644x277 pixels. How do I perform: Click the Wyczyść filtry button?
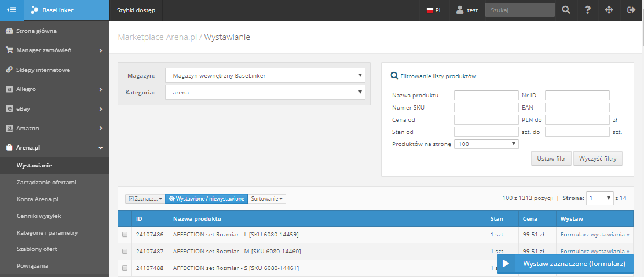(598, 158)
